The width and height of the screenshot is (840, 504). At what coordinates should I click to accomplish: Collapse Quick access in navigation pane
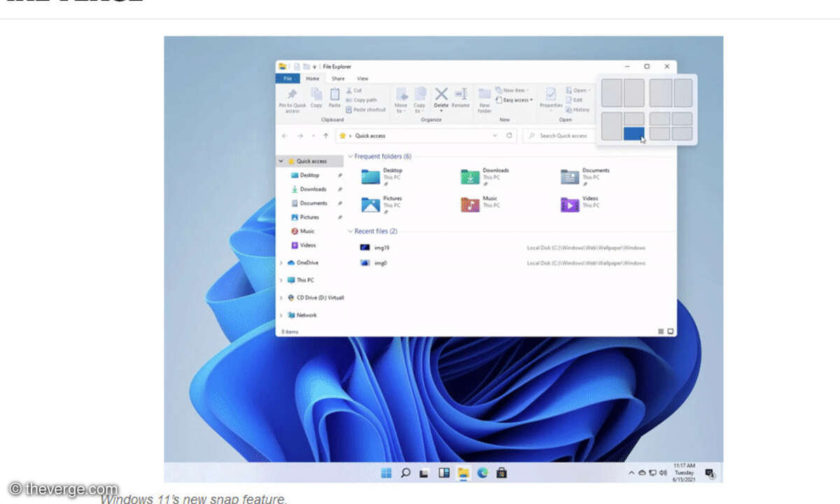281,161
